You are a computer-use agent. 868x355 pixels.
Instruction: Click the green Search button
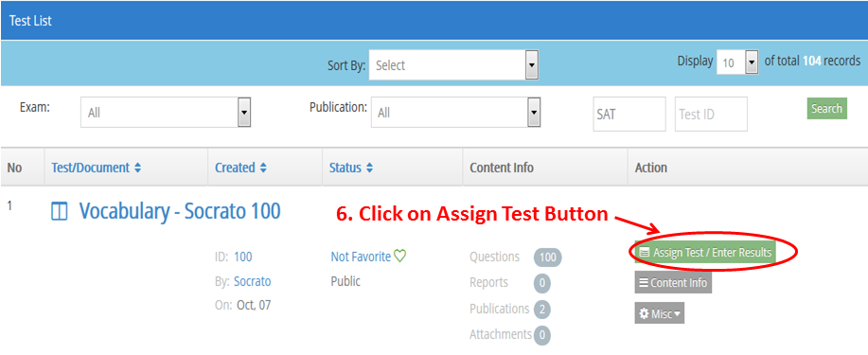point(826,109)
